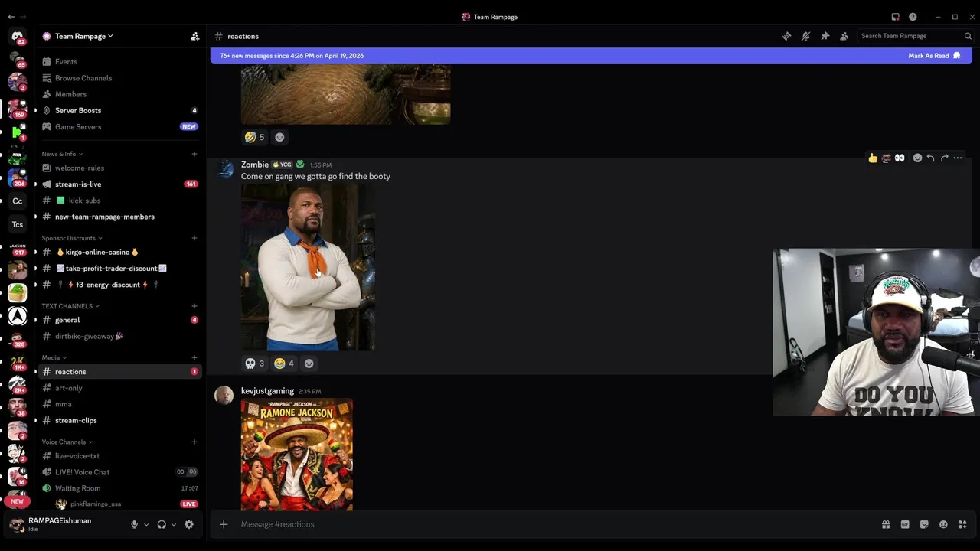Open the kirgo-online-casino channel
Image resolution: width=980 pixels, height=551 pixels.
point(119,252)
